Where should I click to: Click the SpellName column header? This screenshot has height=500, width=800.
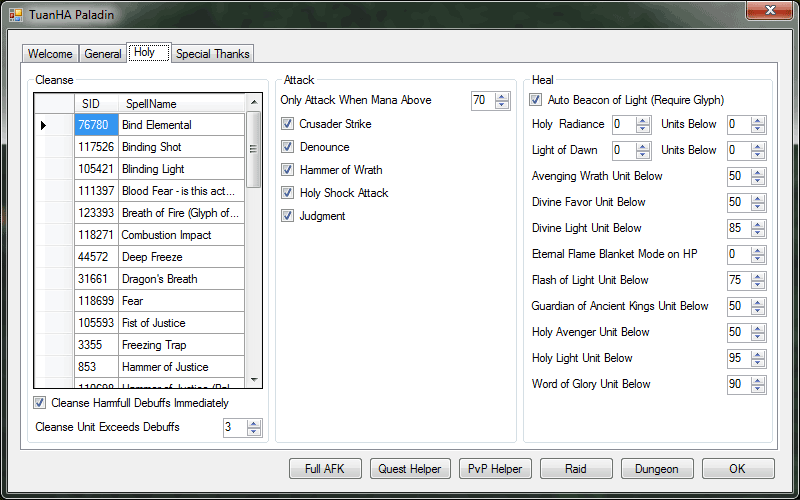(180, 104)
